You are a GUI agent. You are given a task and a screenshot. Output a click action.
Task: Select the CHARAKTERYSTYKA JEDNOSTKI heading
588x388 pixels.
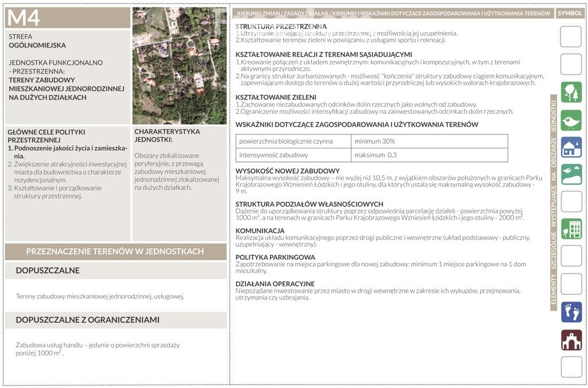(167, 136)
